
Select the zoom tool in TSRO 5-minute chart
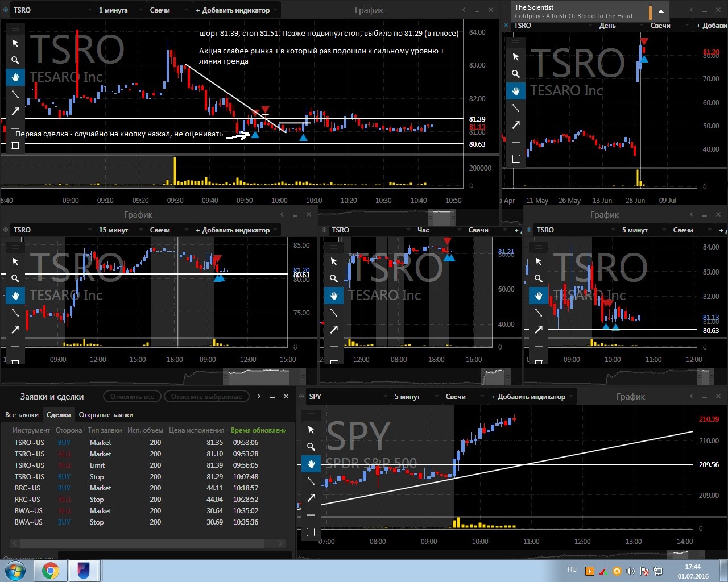pyautogui.click(x=539, y=278)
